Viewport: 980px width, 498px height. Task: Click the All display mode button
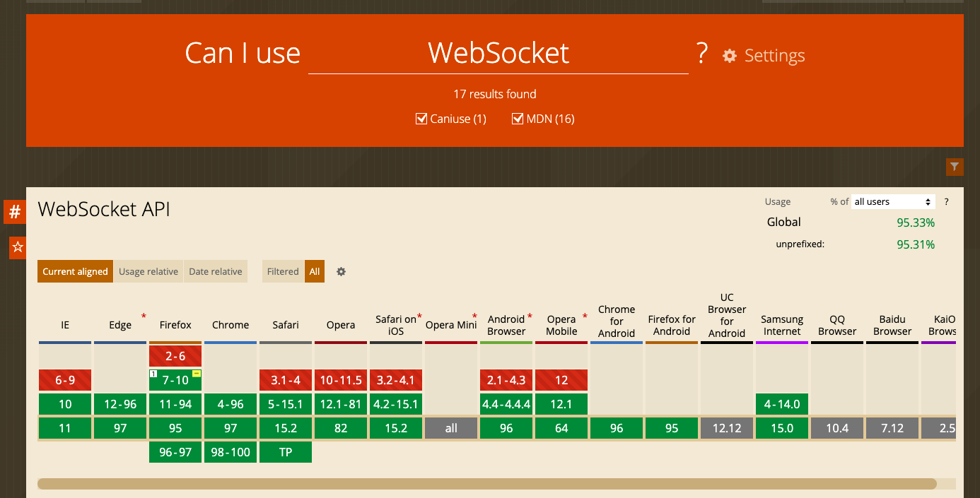coord(315,271)
